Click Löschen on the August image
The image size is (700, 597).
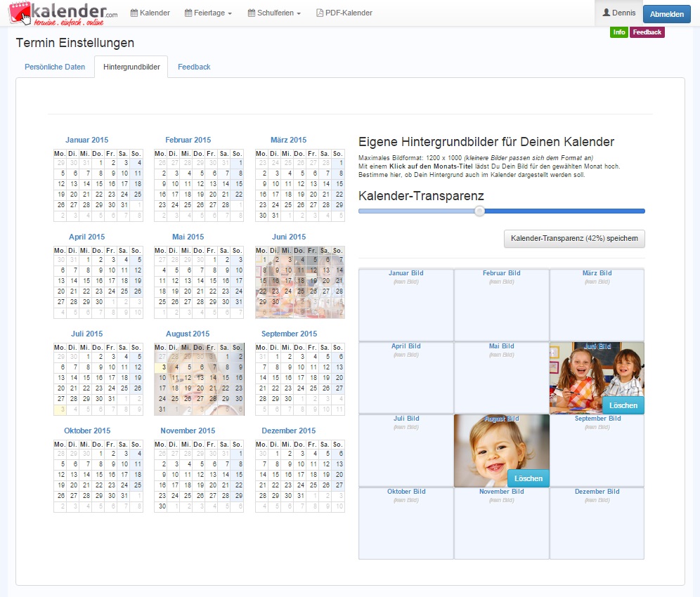(528, 478)
